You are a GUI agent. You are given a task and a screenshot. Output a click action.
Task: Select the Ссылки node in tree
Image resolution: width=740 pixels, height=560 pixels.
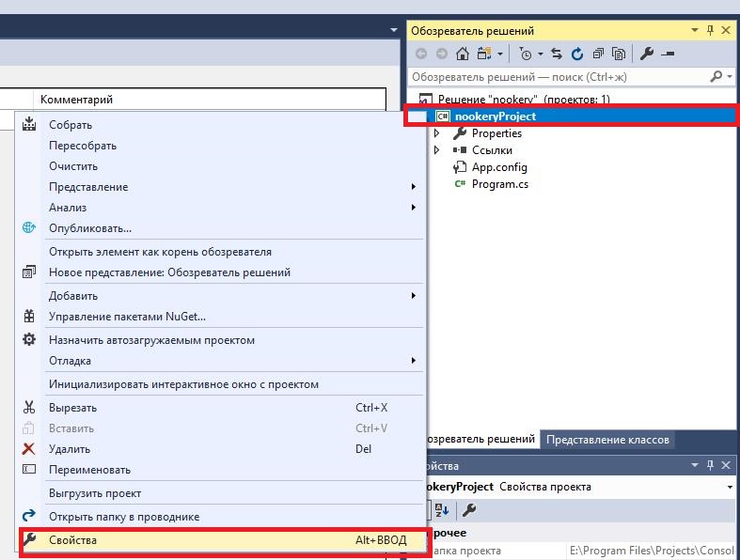(x=492, y=150)
